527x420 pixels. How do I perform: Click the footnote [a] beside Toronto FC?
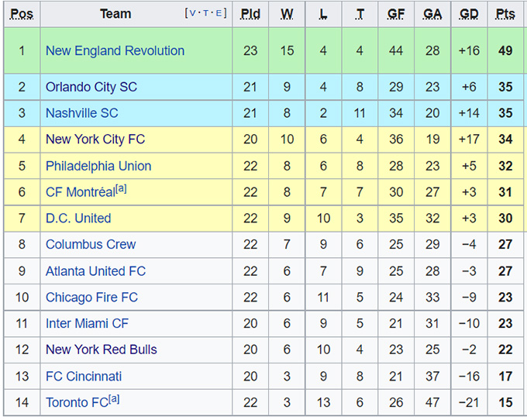[114, 399]
